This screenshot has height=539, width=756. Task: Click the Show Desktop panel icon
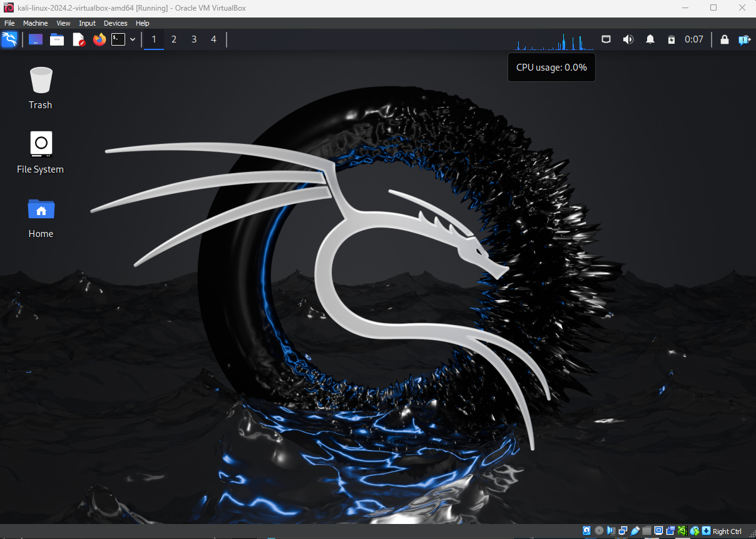[36, 39]
